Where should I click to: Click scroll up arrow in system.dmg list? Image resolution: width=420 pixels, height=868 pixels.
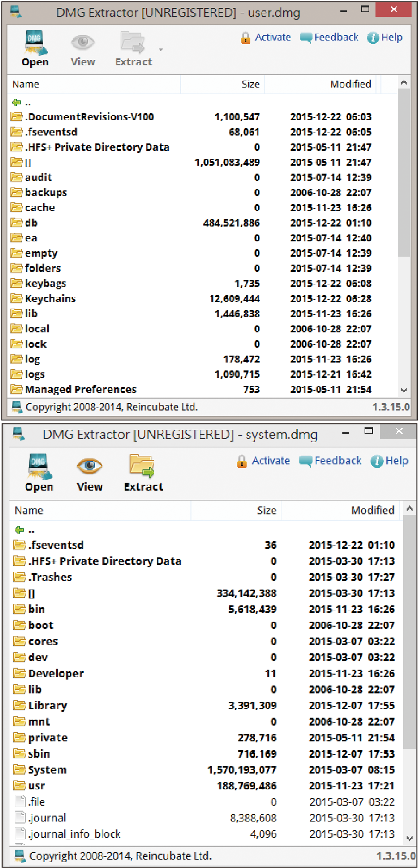[409, 508]
